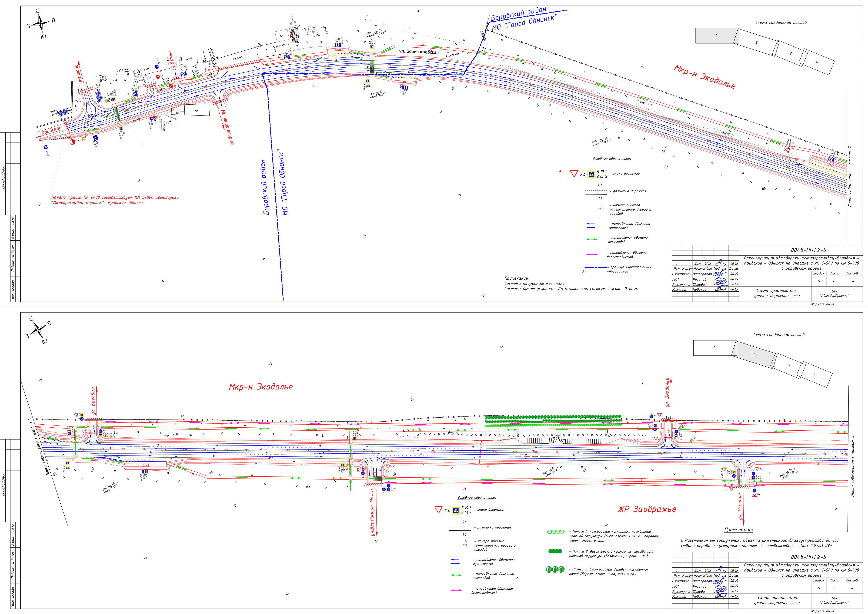The image size is (868, 614).
Task: Click the green pedestrian arrow in top legend
Action: tap(592, 239)
